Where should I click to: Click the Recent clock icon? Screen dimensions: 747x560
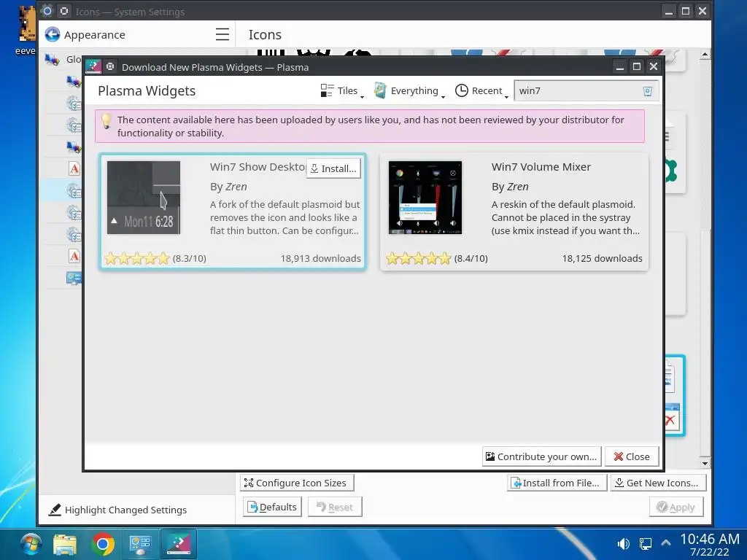pos(461,90)
